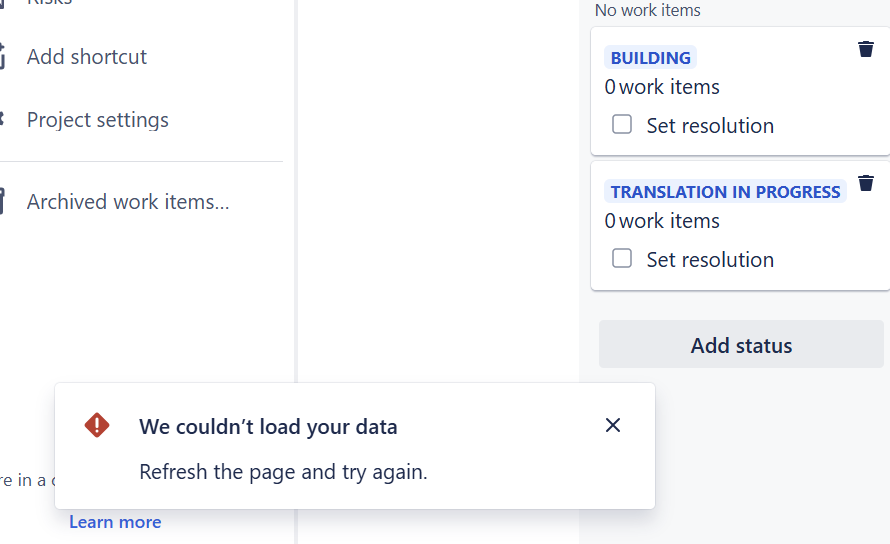The image size is (890, 544).
Task: Select the BUILDING status label
Action: 650,58
